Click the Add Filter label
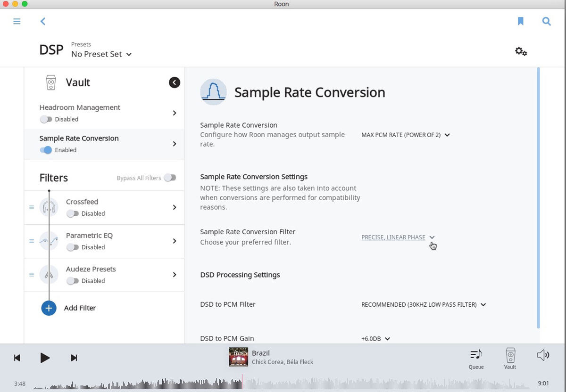 point(80,308)
